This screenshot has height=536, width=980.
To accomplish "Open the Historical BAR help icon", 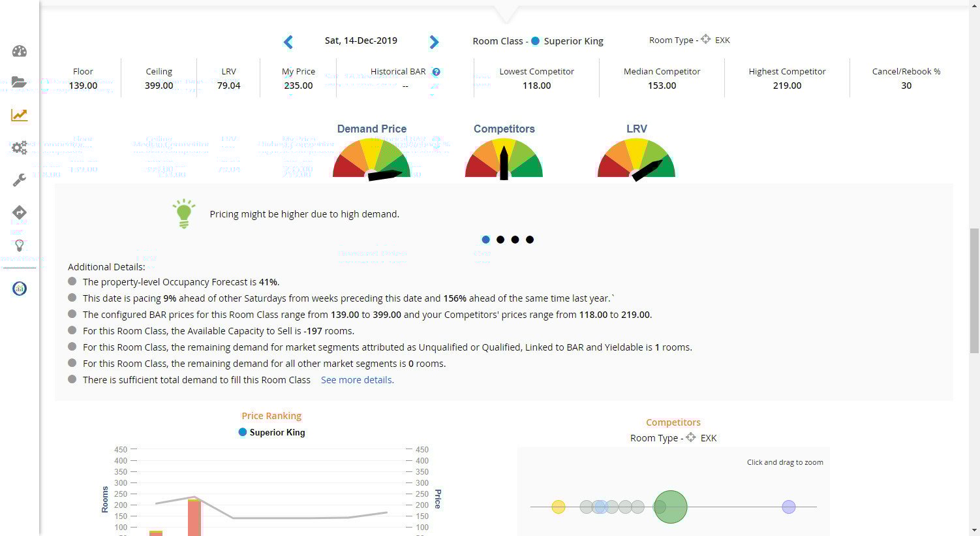I will pos(436,72).
